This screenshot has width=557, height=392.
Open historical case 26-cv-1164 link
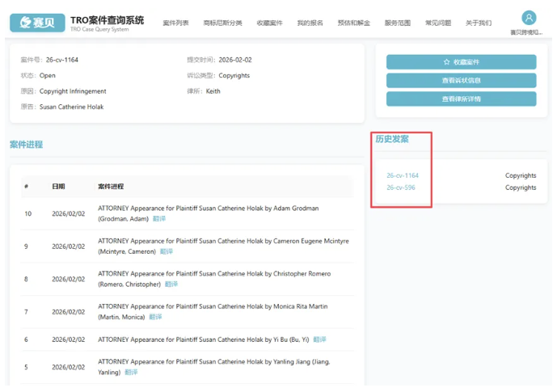(403, 175)
